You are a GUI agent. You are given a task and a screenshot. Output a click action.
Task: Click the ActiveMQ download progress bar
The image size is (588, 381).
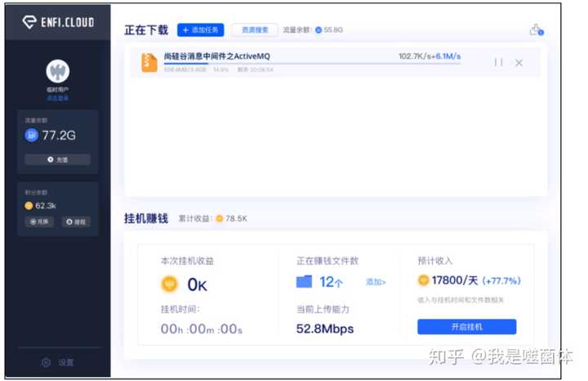click(312, 64)
